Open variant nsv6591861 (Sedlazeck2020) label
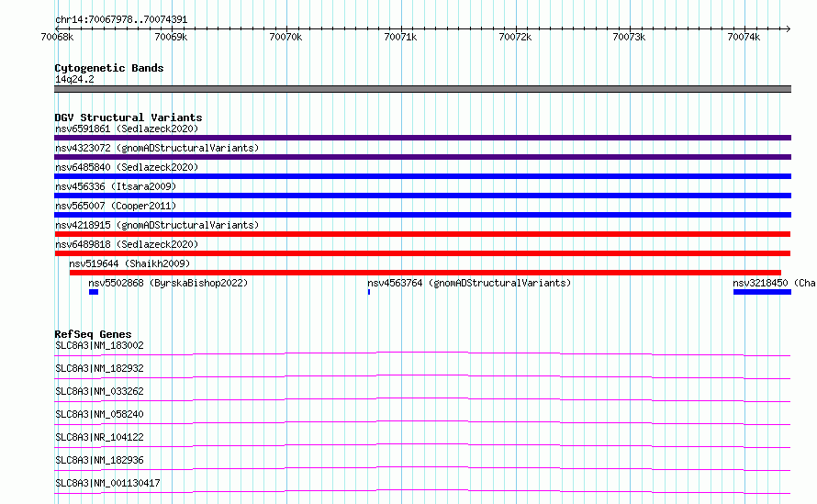Viewport: 817px width, 504px height. [x=127, y=129]
